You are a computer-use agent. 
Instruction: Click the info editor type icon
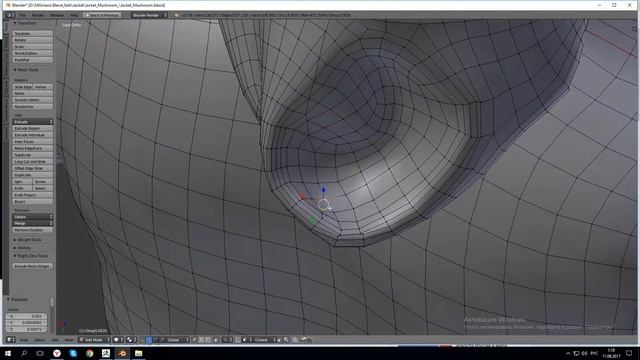pyautogui.click(x=10, y=15)
